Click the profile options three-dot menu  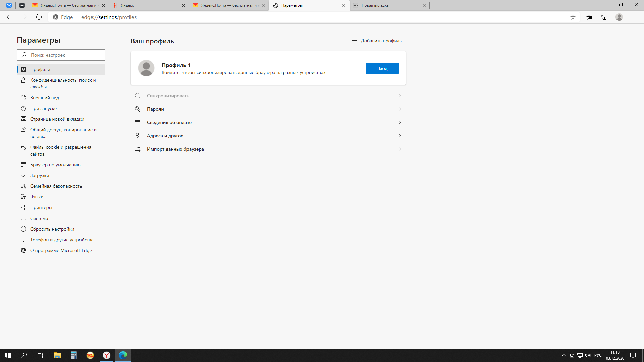(x=357, y=68)
